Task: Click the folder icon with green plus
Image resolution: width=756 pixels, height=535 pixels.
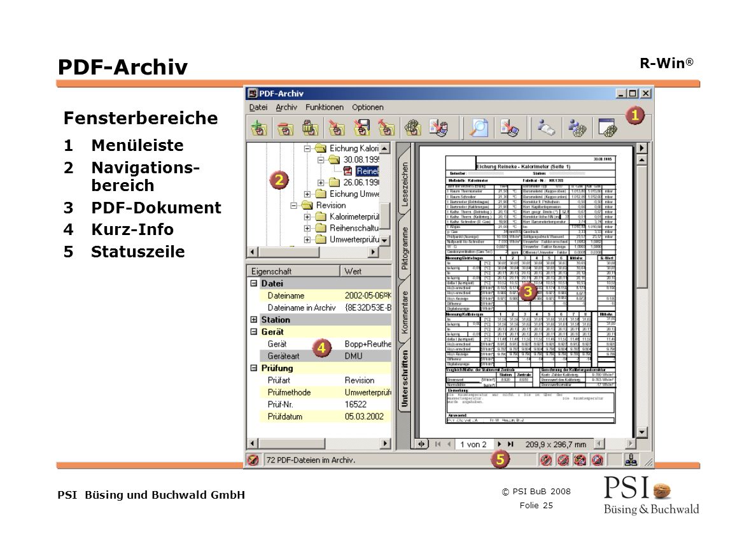Action: [x=260, y=128]
